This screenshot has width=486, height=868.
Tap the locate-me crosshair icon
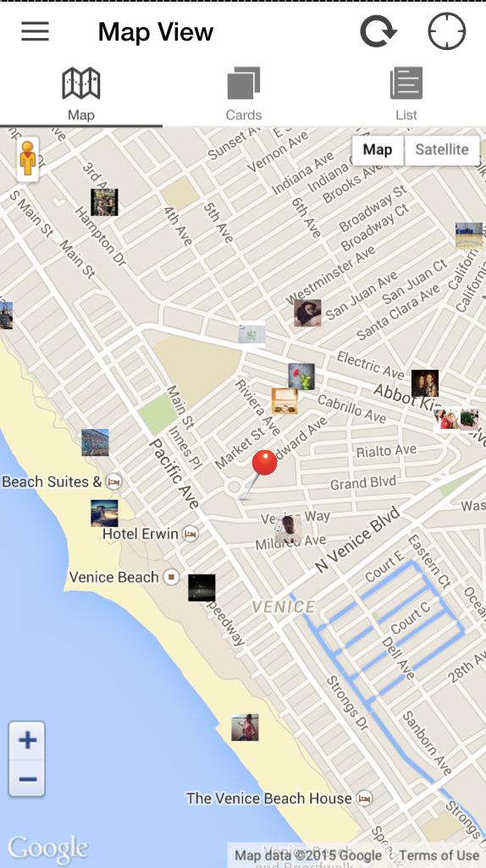pos(447,31)
